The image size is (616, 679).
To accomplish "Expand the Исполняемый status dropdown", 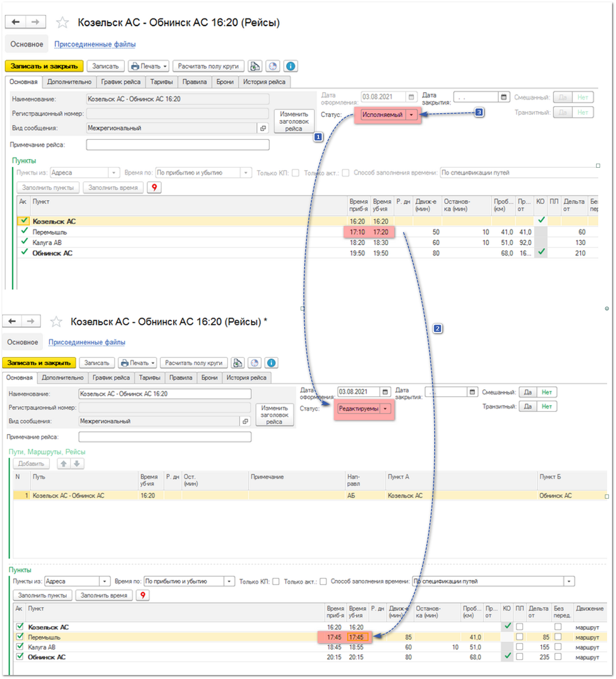I will 411,115.
